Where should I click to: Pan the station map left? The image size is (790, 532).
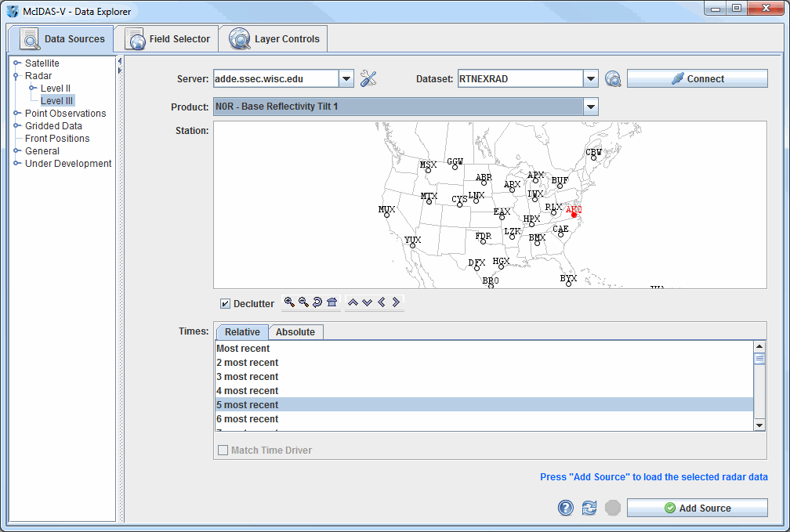coord(382,302)
